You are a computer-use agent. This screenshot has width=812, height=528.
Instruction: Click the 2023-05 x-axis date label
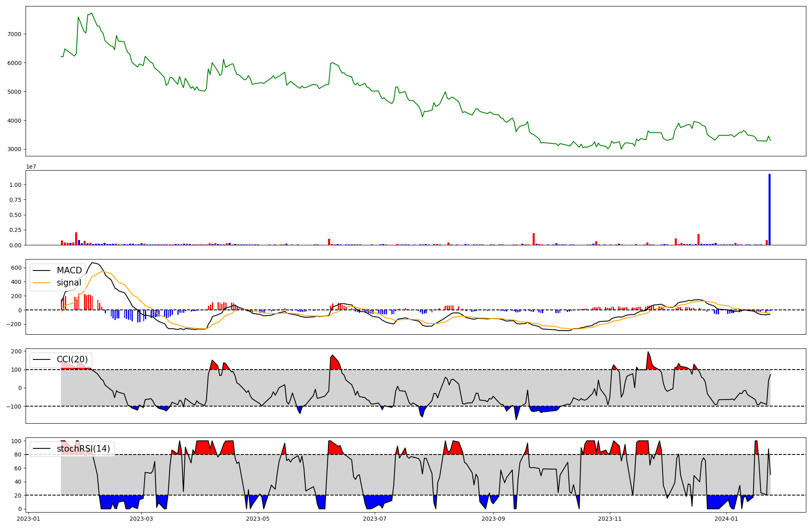click(258, 519)
